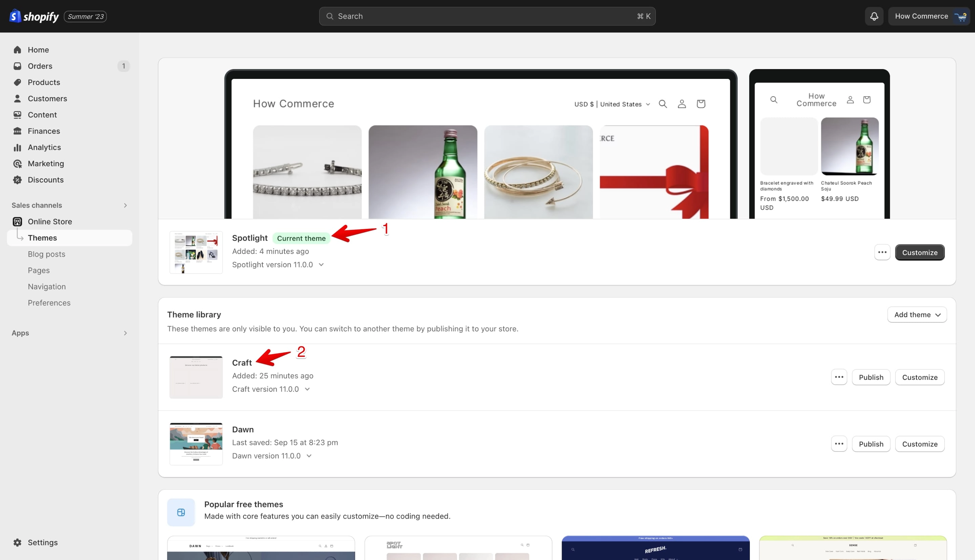Click the Theme library heading

pos(194,315)
